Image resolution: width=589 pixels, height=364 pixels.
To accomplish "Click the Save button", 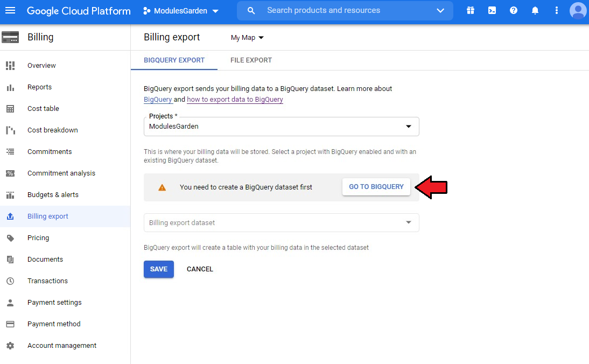I will tap(158, 269).
